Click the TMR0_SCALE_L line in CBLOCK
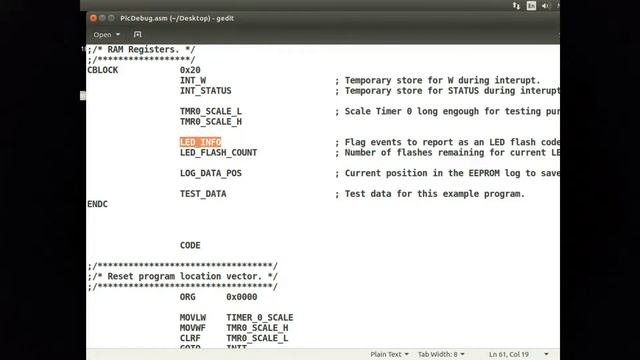640x360 pixels. coord(211,111)
